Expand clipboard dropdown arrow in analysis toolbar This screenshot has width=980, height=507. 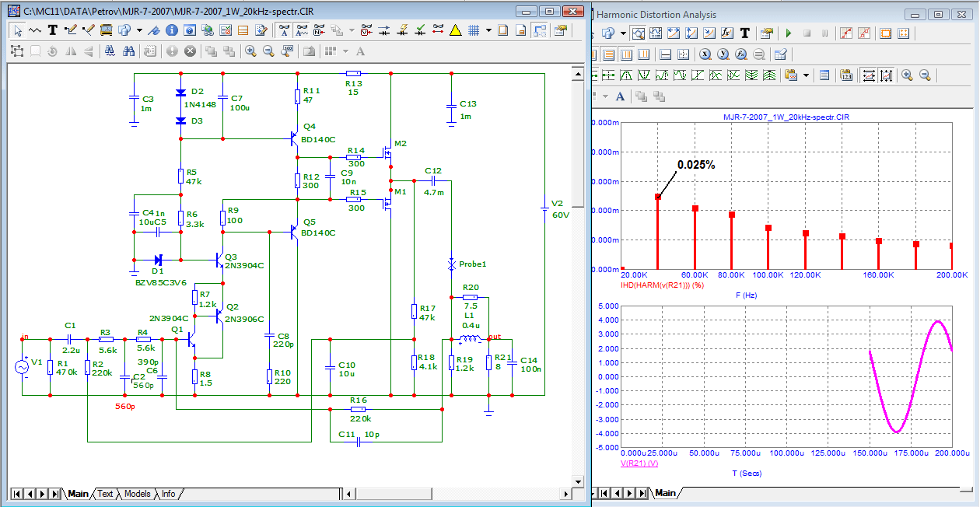[807, 75]
